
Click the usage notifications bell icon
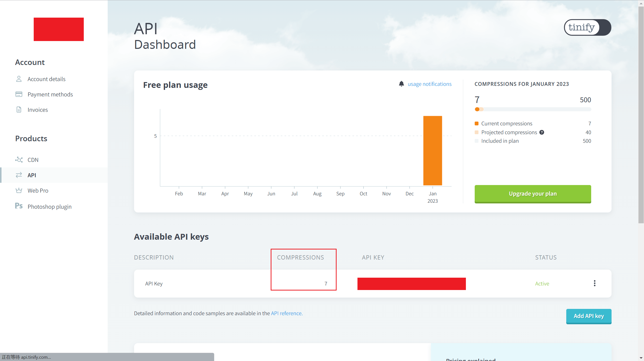point(401,84)
